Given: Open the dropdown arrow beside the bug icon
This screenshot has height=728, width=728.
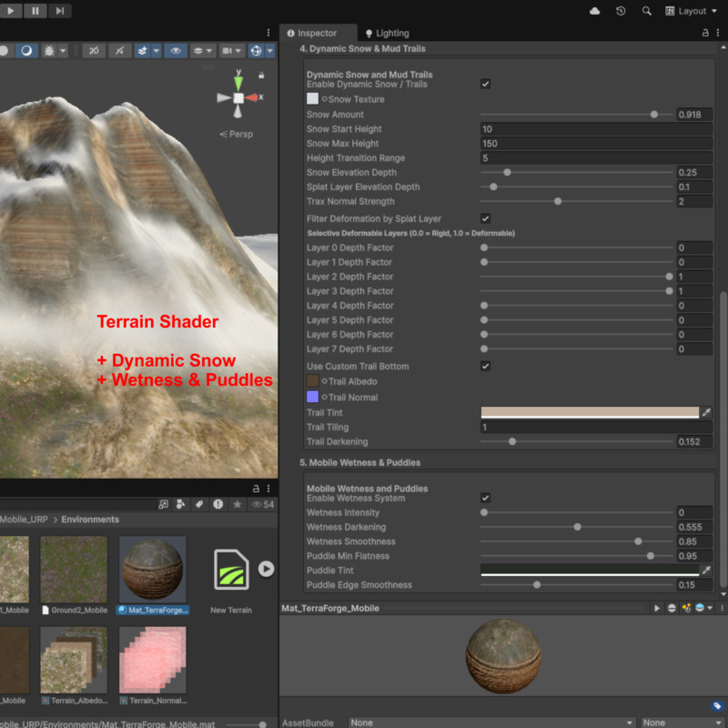Looking at the screenshot, I should coord(63,51).
